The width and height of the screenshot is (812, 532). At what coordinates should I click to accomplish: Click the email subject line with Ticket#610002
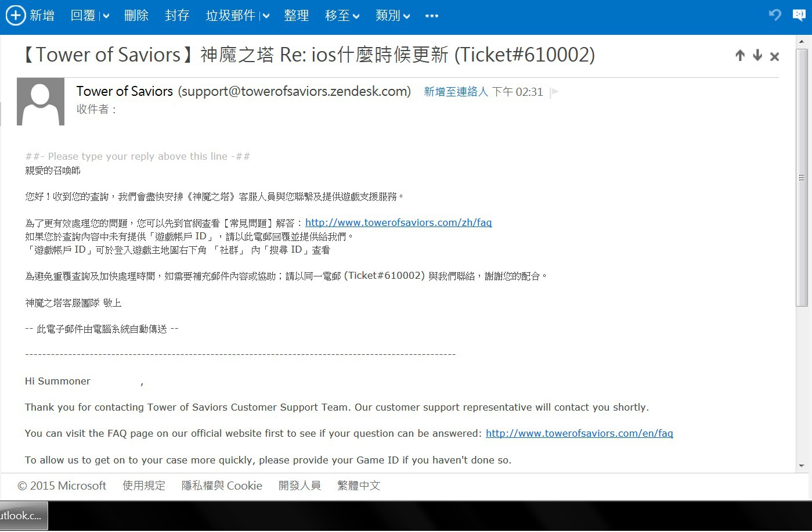(308, 55)
